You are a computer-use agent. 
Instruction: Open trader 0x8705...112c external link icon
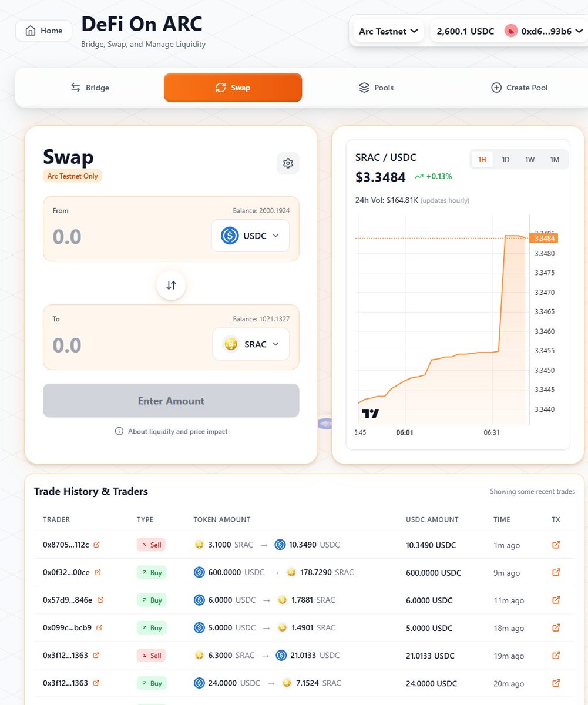[97, 545]
